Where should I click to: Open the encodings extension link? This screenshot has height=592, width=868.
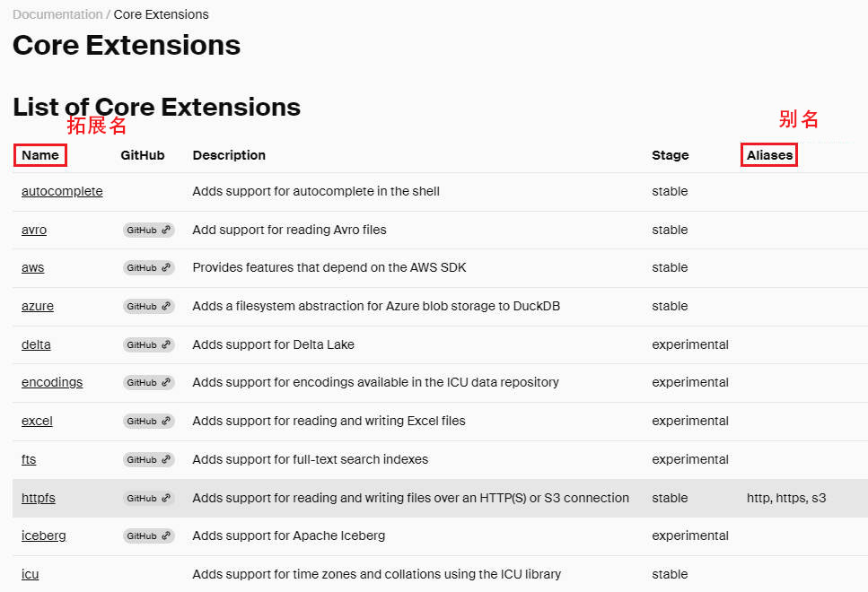click(x=52, y=382)
